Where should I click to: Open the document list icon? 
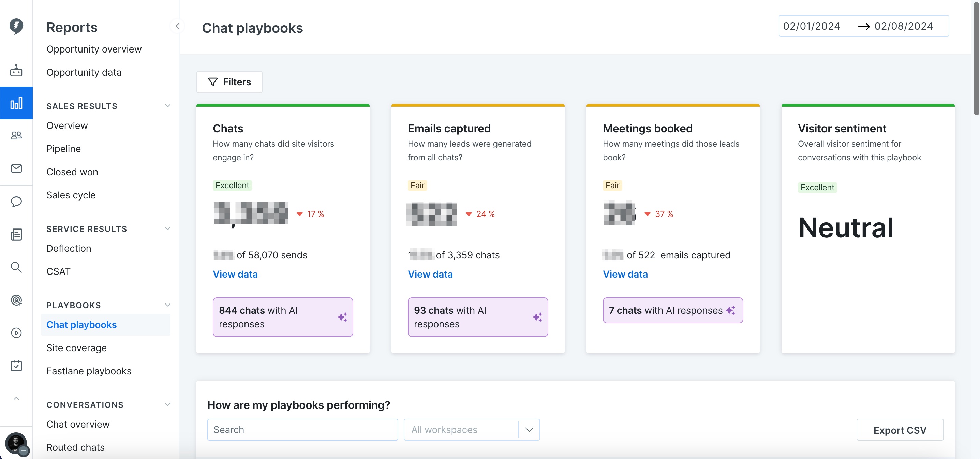coord(16,235)
